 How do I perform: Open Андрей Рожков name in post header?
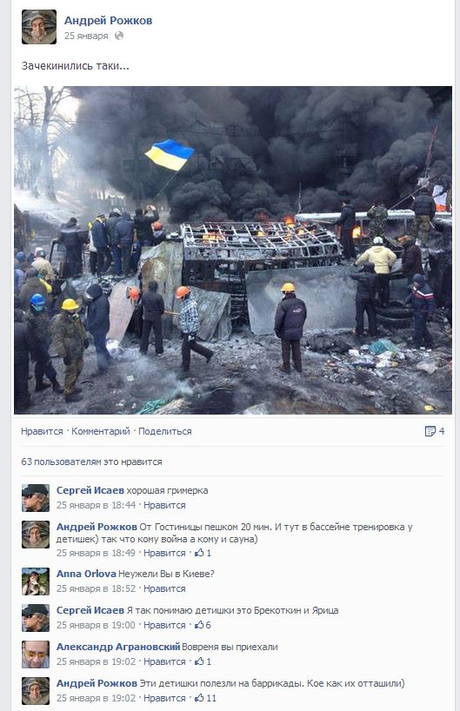(108, 20)
